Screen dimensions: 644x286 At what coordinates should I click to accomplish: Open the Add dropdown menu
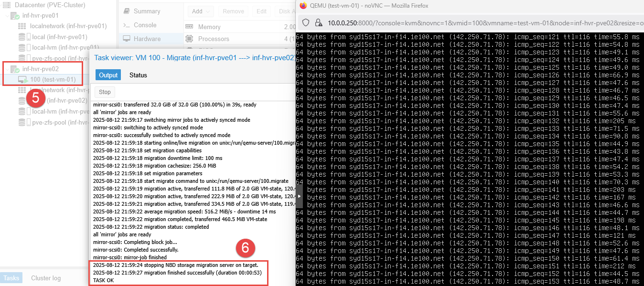pyautogui.click(x=201, y=11)
